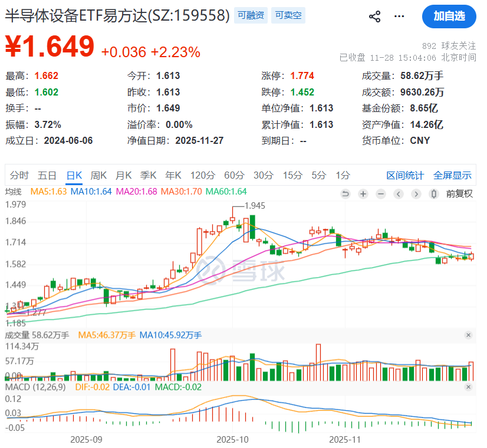The height and width of the screenshot is (448, 487).
Task: Click 净值日期 value 2025-11-27
Action: point(199,141)
